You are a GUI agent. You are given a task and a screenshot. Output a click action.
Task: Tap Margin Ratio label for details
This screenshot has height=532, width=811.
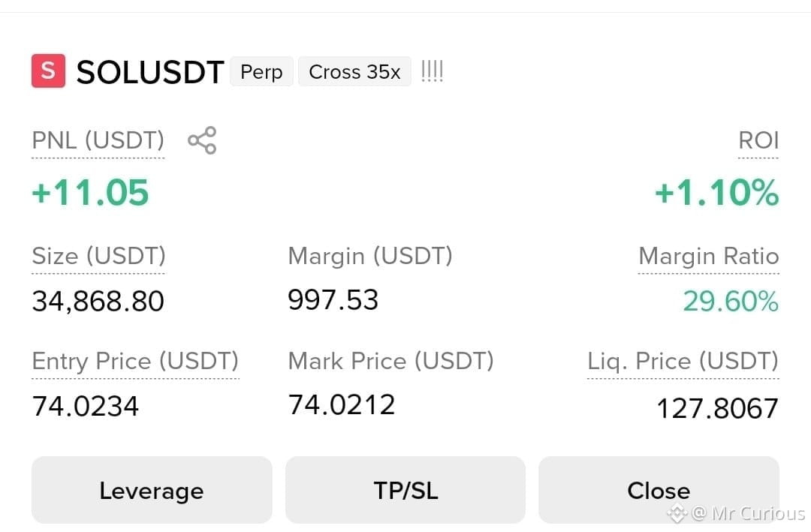click(x=709, y=256)
